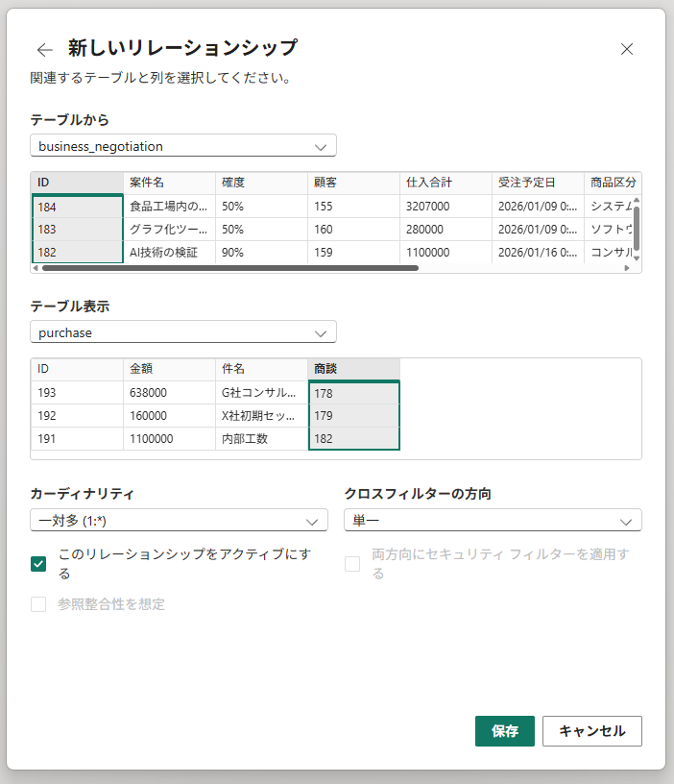674x784 pixels.
Task: Select the 金額 column header in purchase table
Action: pyautogui.click(x=168, y=369)
